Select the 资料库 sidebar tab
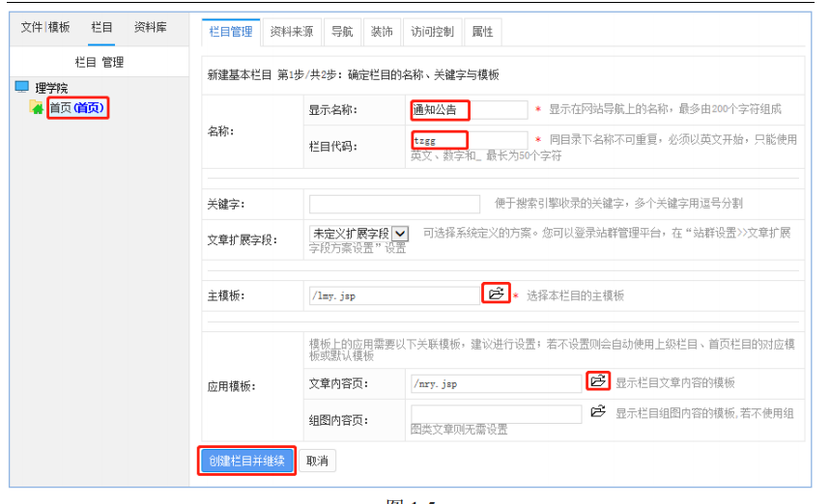Viewport: 830px width, 504px height. (151, 27)
